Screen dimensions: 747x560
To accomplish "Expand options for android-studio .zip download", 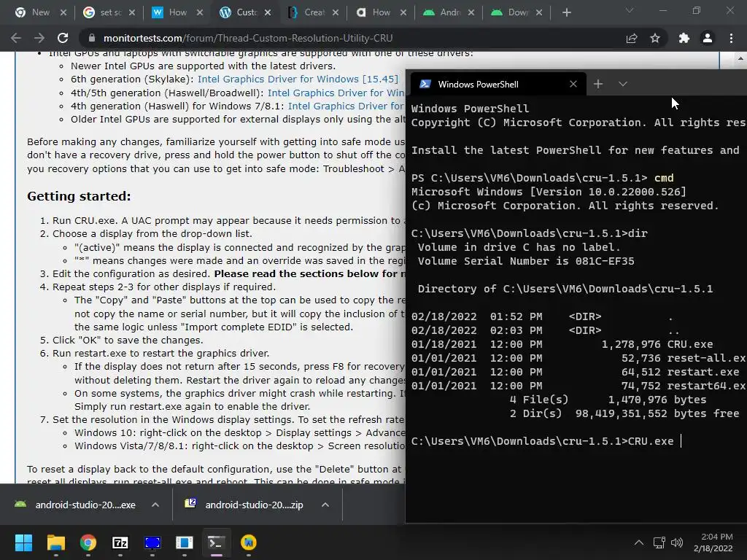I will [x=325, y=505].
